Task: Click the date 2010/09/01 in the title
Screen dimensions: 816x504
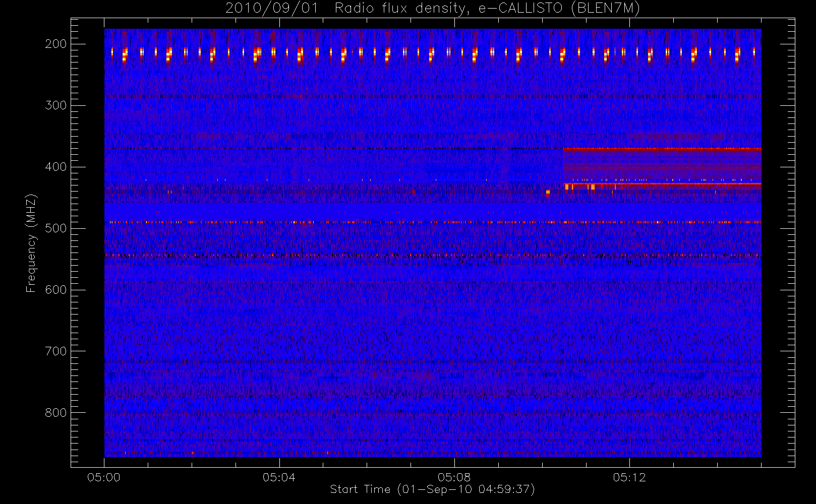Action: [x=273, y=9]
